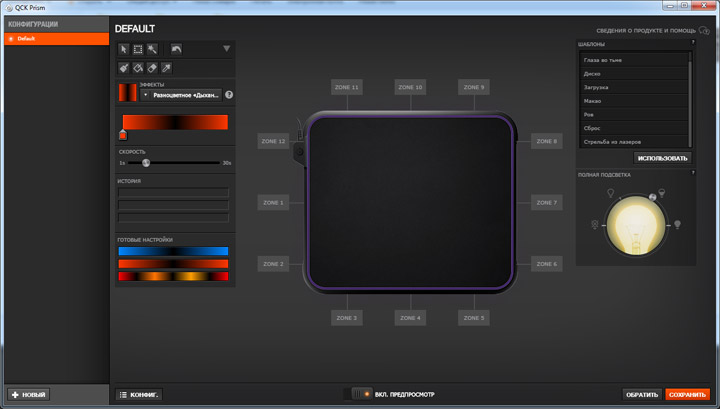This screenshot has width=720, height=409.
Task: Select the Ров template
Action: click(634, 114)
